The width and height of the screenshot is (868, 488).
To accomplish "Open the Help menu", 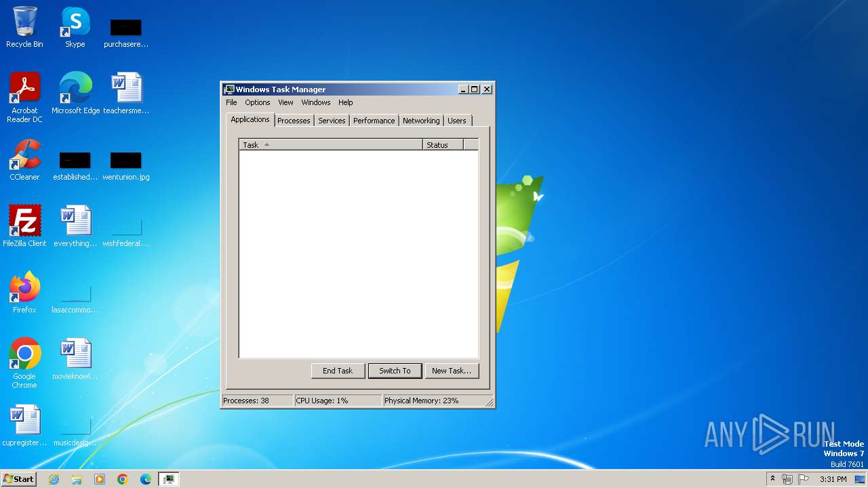I will pos(346,102).
